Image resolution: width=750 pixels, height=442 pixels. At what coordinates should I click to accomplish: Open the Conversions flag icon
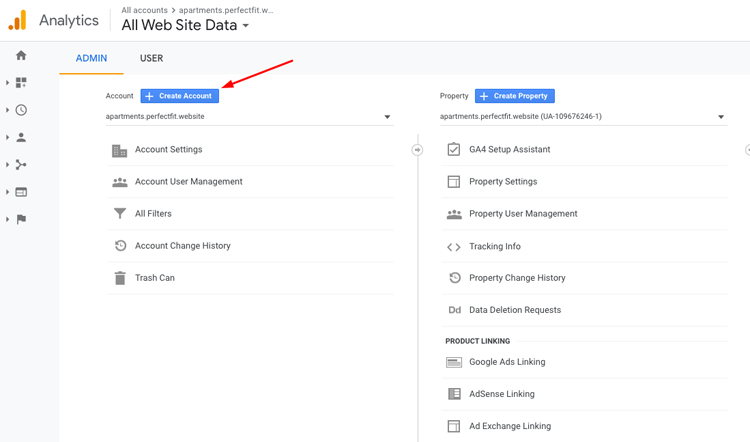tap(21, 219)
